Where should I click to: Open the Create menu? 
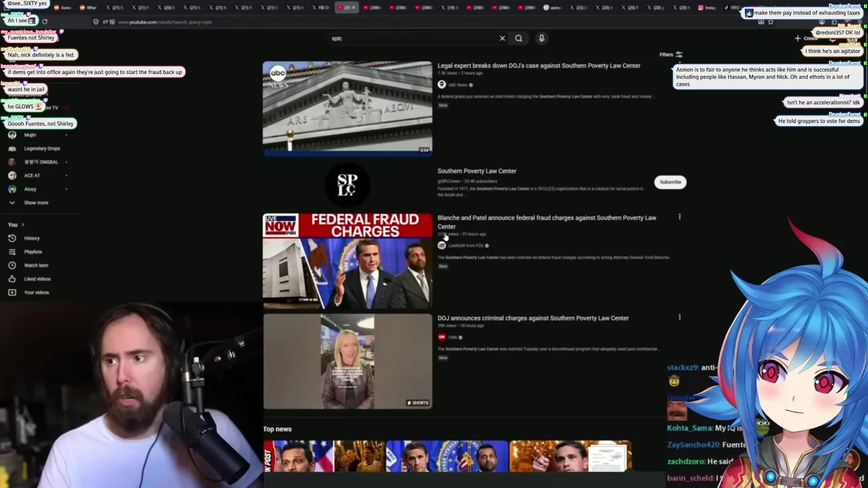click(x=807, y=39)
